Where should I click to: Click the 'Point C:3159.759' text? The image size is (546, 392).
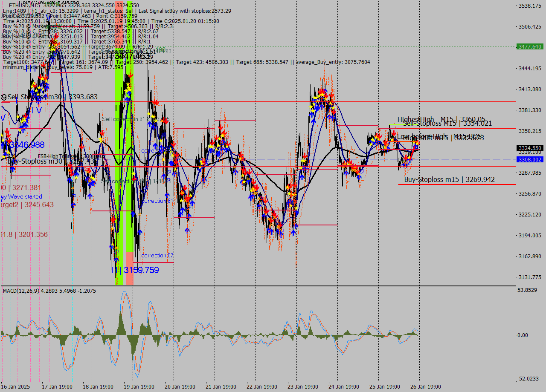click(x=117, y=16)
